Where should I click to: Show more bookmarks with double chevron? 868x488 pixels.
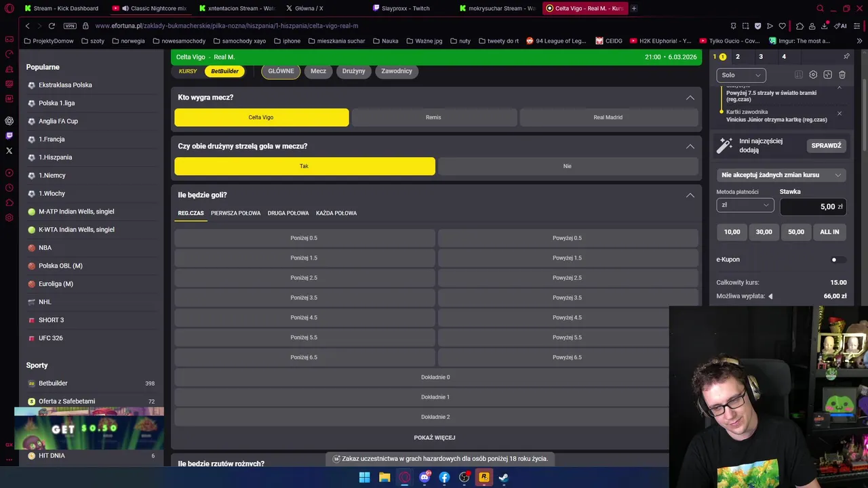pyautogui.click(x=860, y=41)
